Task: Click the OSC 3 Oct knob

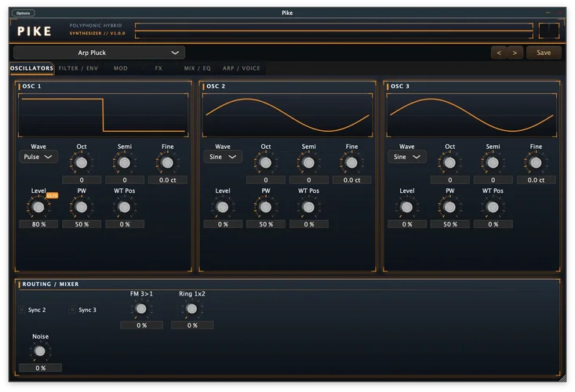Action: [x=450, y=162]
